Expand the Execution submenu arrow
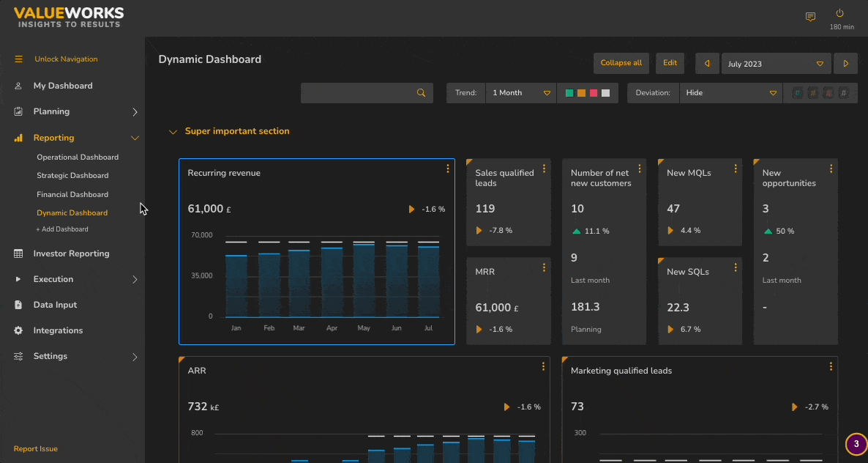This screenshot has height=463, width=868. (x=135, y=280)
